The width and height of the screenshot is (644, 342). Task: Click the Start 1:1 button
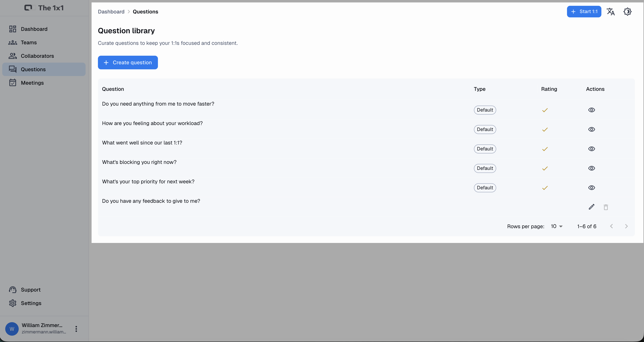point(584,12)
